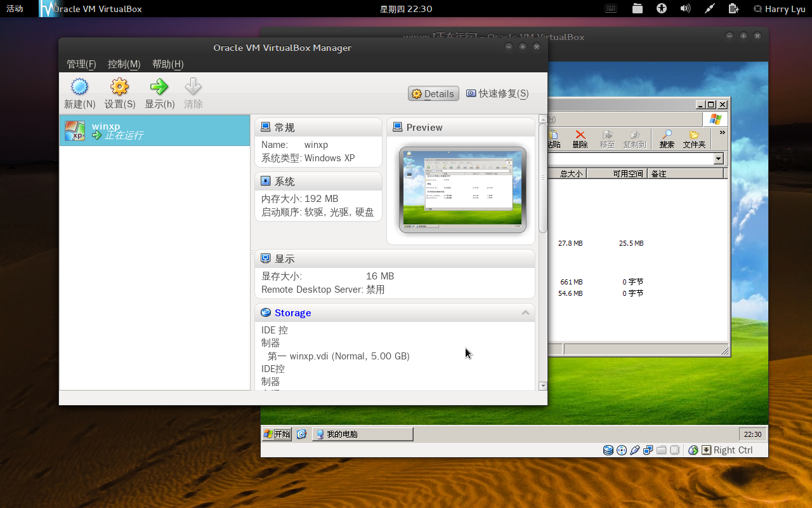Click the details pane scroll down arrow

pyautogui.click(x=542, y=385)
